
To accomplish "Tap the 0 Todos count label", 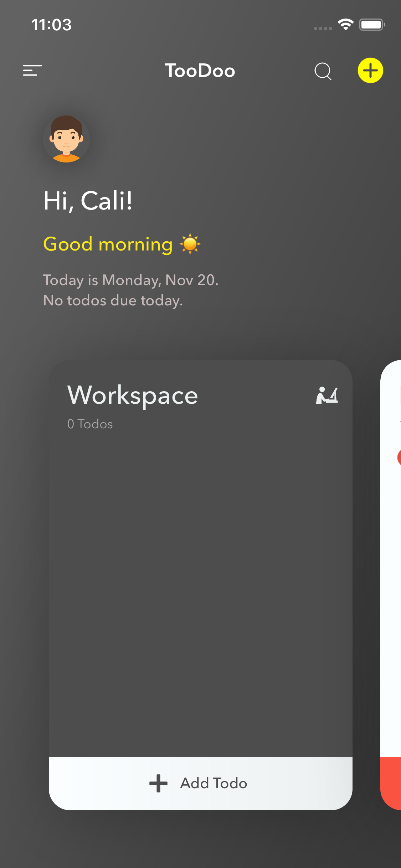I will (90, 424).
